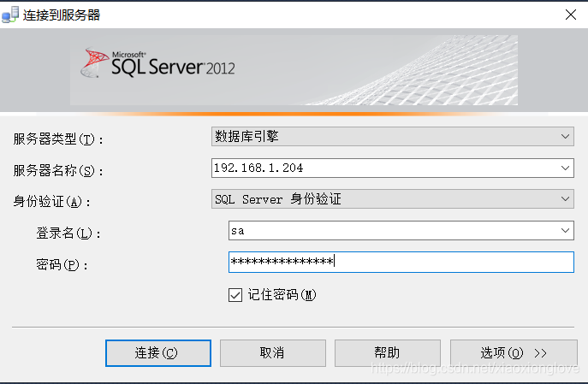This screenshot has width=588, height=384.
Task: Click the 帮助 help button
Action: point(388,353)
